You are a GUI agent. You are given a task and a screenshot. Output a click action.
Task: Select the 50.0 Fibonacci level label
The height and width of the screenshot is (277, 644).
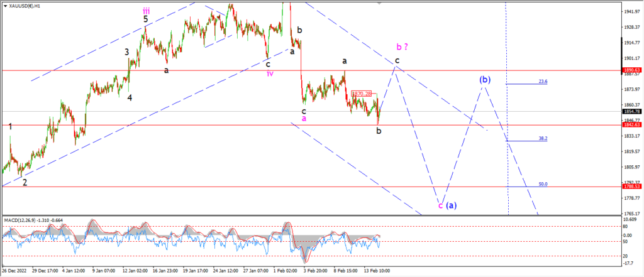coord(543,184)
